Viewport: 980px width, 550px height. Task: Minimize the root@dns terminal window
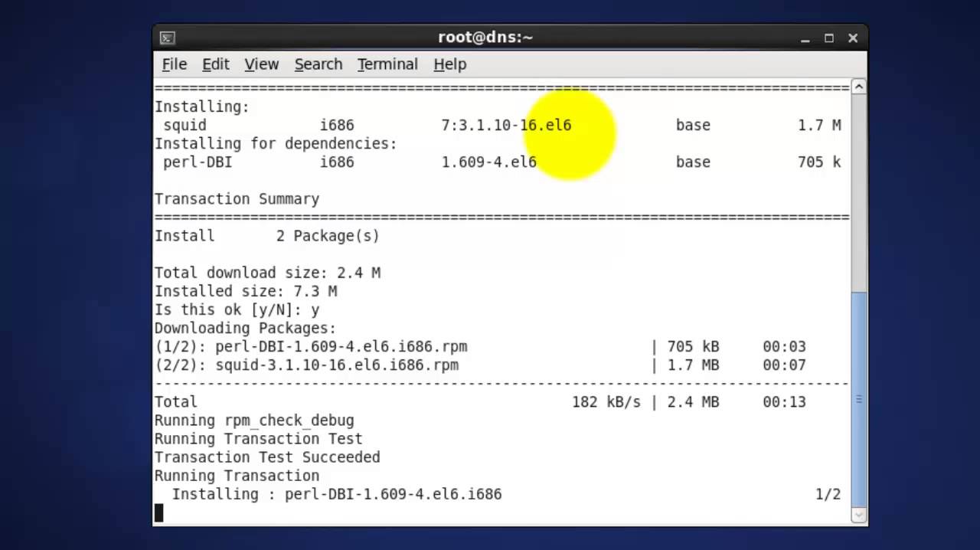coord(805,38)
